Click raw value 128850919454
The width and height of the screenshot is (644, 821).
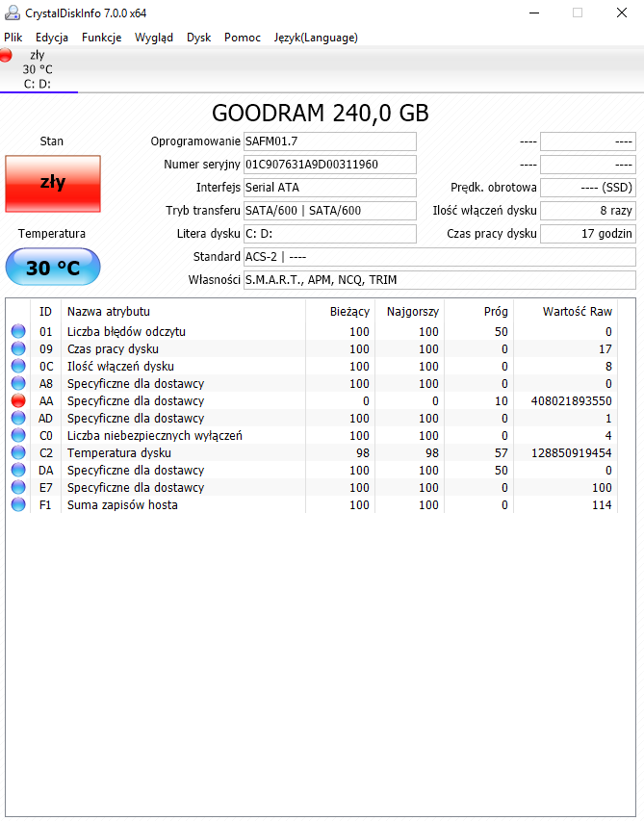pos(571,453)
